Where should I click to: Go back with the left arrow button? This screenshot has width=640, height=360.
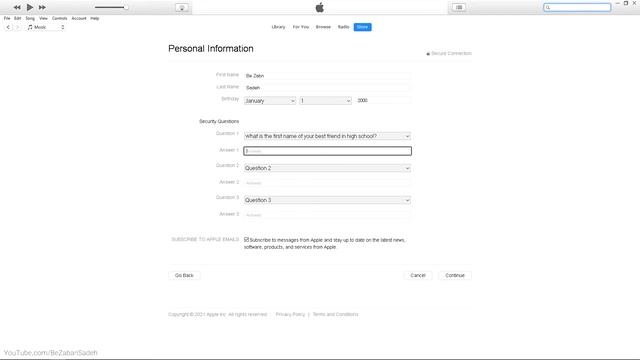click(x=8, y=27)
